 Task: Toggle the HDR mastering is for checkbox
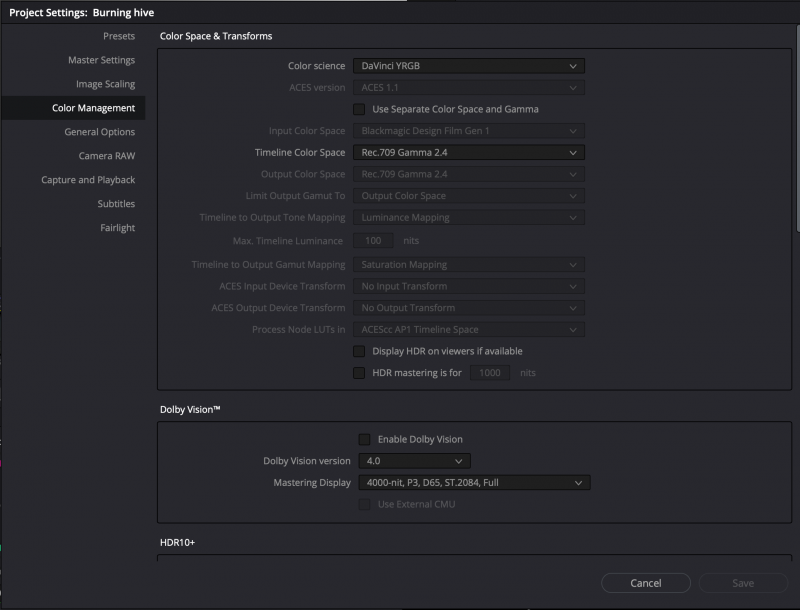click(x=360, y=373)
